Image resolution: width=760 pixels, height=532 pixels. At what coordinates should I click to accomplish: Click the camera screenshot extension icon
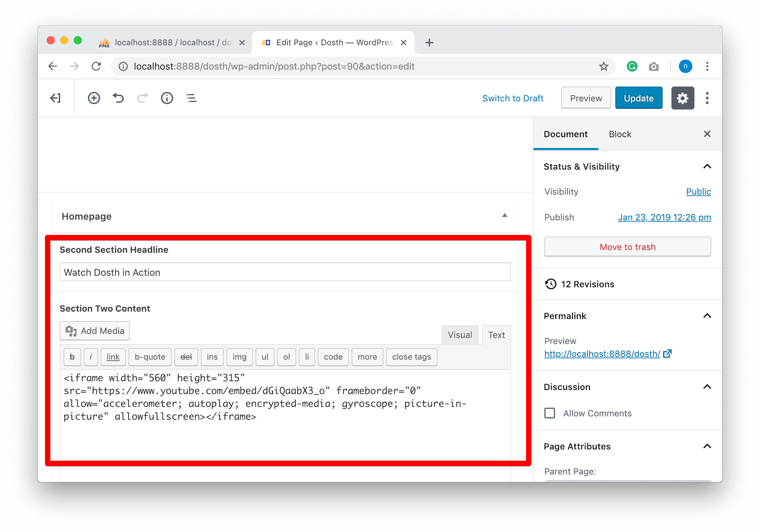point(654,66)
